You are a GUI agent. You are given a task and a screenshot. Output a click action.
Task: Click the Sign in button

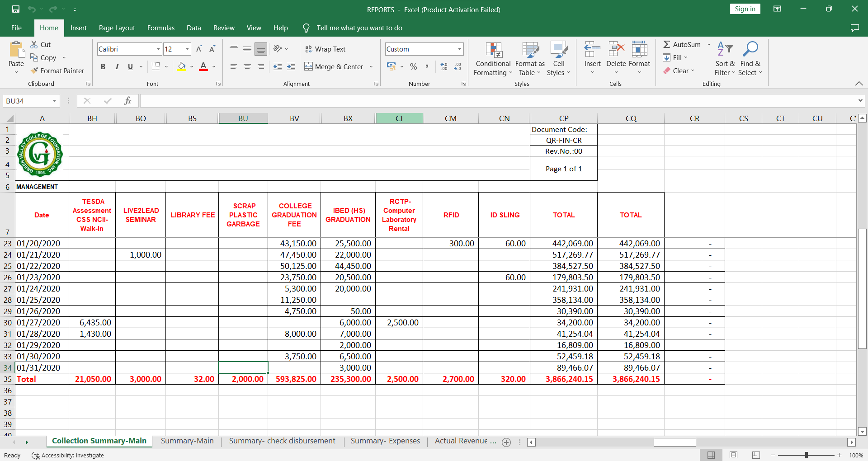click(x=745, y=9)
